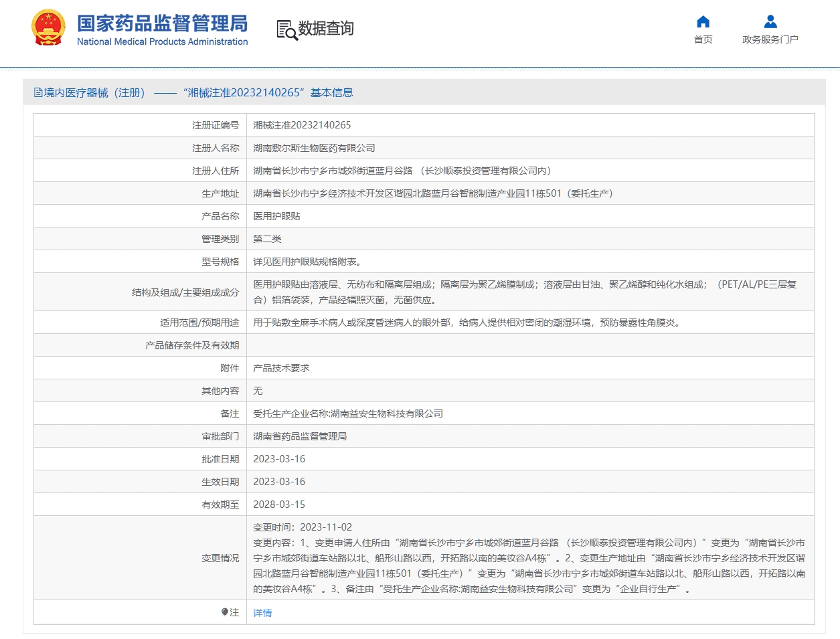
Task: Click the national emblem logo
Action: point(48,28)
